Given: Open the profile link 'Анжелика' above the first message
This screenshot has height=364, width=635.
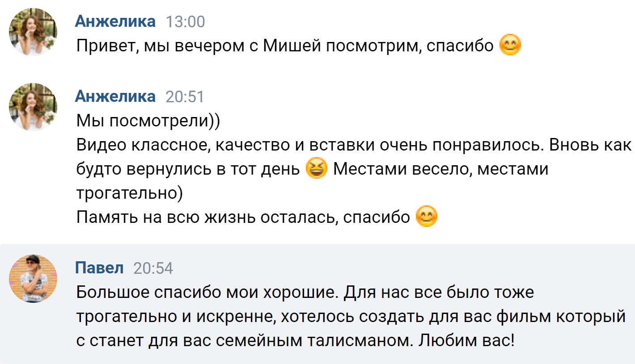Looking at the screenshot, I should coord(115,21).
